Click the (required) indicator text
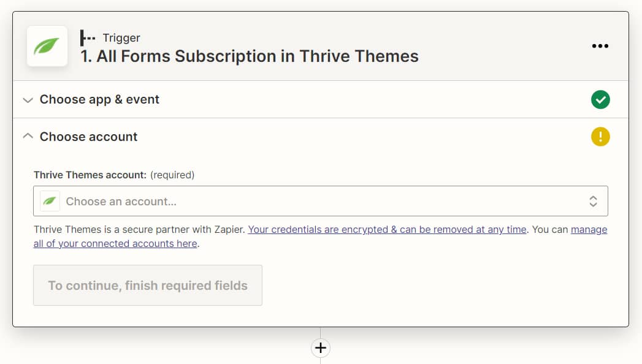Screen dimensions: 642x364 click(x=172, y=175)
